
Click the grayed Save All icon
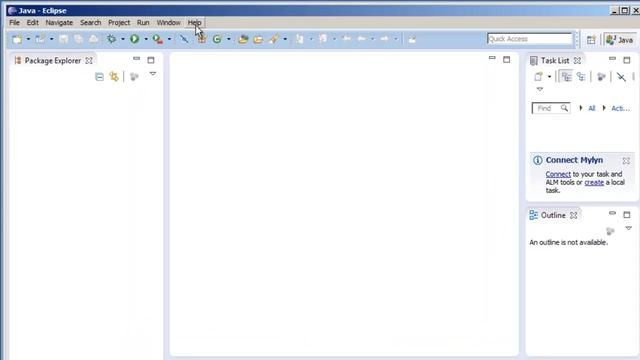(x=78, y=39)
